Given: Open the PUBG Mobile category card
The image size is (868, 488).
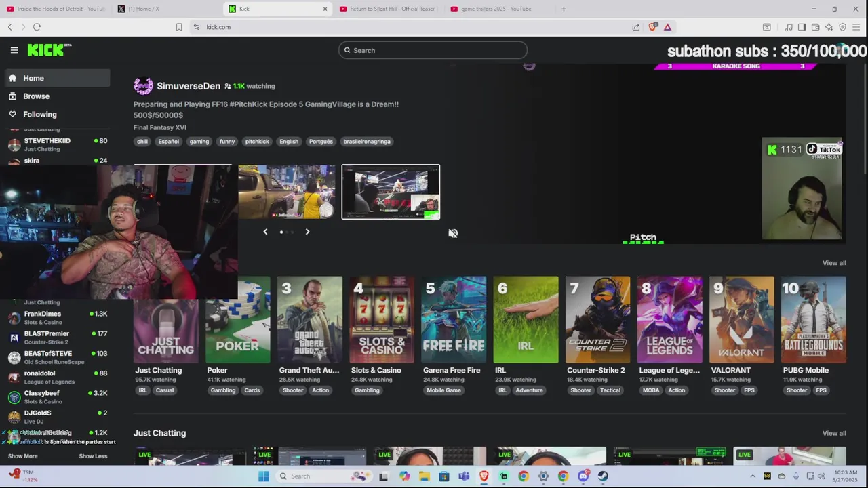Looking at the screenshot, I should pyautogui.click(x=813, y=319).
